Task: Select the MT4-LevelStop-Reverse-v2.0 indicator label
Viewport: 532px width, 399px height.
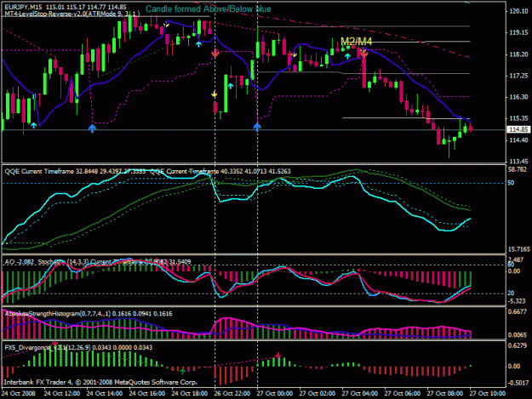Action: pos(72,14)
